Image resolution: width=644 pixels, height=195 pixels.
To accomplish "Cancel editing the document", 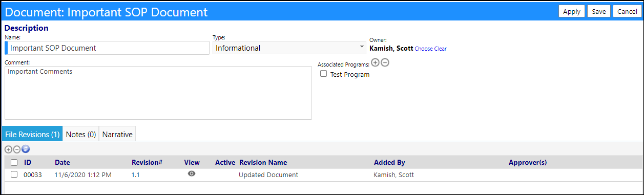I will 627,11.
